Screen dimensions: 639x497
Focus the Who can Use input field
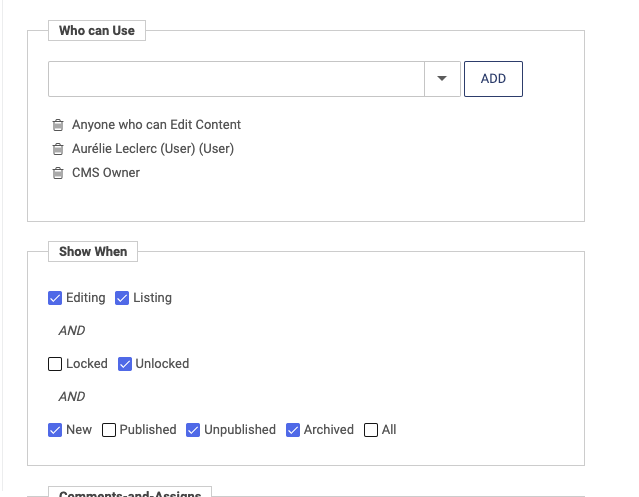pos(236,79)
